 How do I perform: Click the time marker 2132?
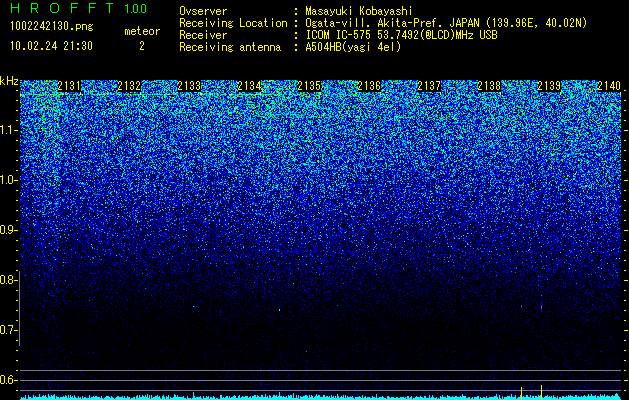click(129, 86)
